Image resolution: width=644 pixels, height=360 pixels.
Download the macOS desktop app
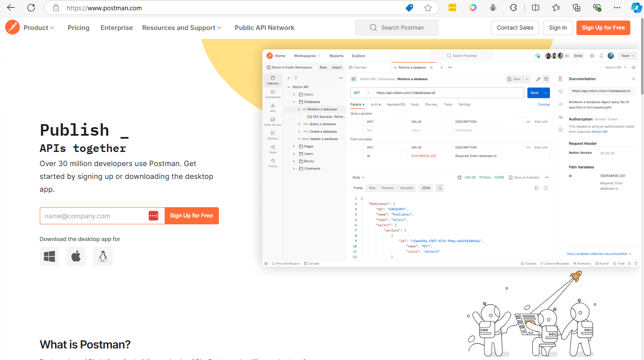click(76, 256)
